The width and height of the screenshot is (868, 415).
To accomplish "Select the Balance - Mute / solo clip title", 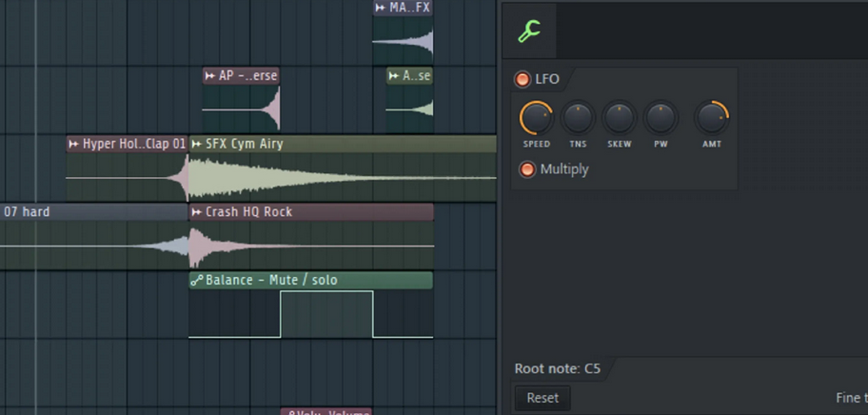I will (x=271, y=281).
